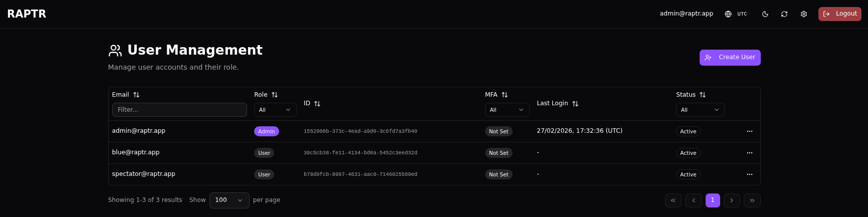Toggle dark mode moon icon
The image size is (868, 217).
765,14
